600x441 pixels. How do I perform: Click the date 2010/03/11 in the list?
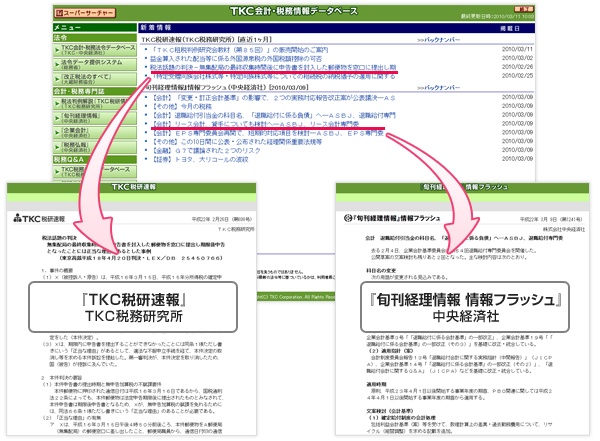pyautogui.click(x=517, y=49)
